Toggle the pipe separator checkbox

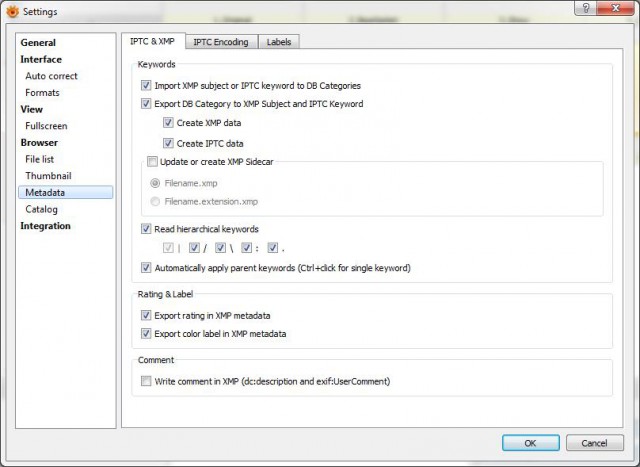[168, 248]
